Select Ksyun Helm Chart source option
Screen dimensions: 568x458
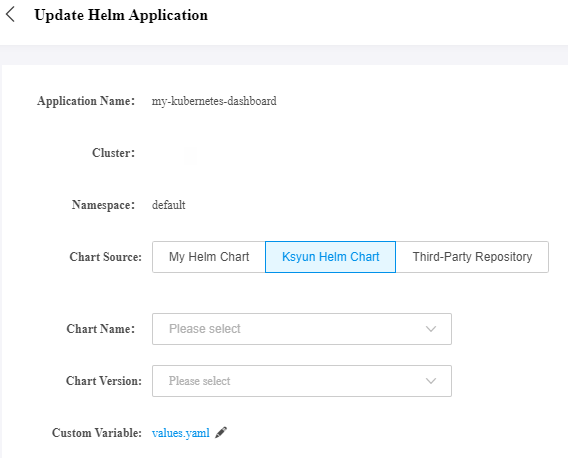(x=330, y=257)
